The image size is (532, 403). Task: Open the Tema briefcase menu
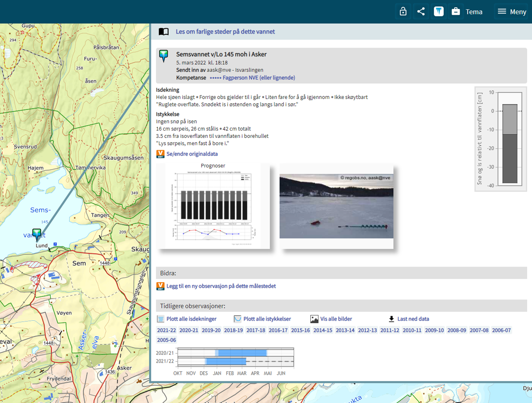point(467,11)
